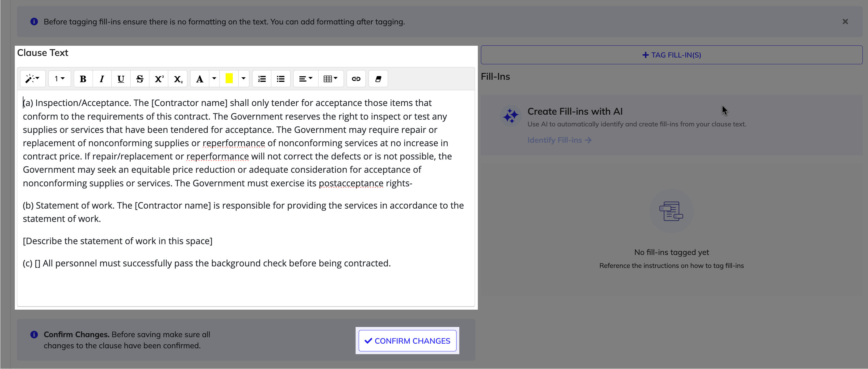Click the "Fill-Ins" section heading

point(495,77)
